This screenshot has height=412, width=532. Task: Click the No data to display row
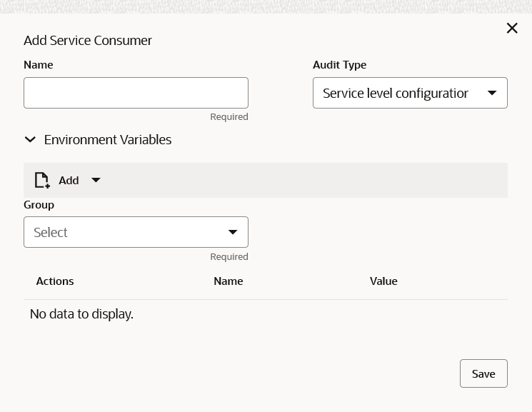[x=81, y=314]
